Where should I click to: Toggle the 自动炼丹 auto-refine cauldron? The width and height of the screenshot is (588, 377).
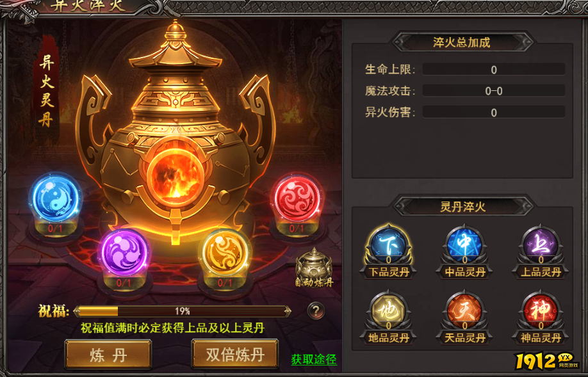tap(314, 268)
